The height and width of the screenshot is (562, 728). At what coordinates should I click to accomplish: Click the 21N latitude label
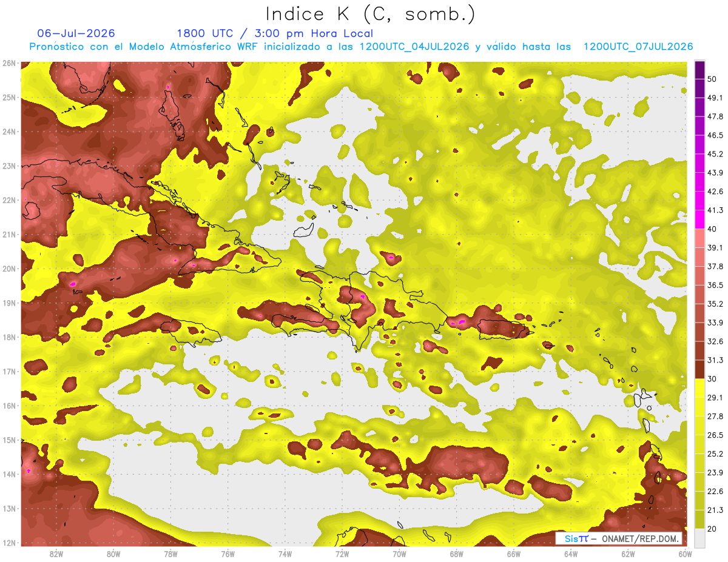[x=9, y=235]
